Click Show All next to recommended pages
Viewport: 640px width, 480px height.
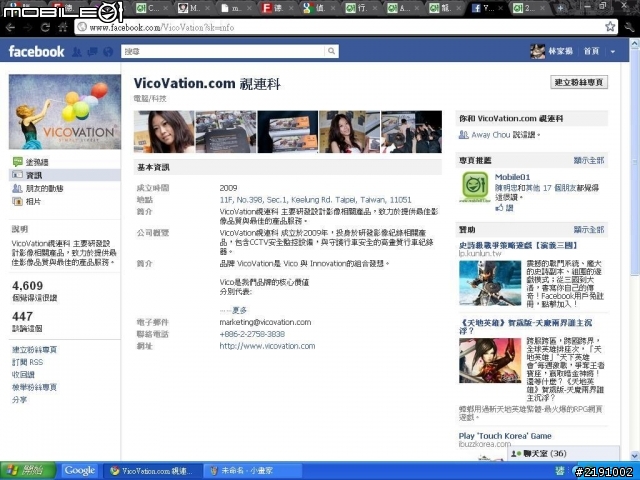(x=589, y=160)
